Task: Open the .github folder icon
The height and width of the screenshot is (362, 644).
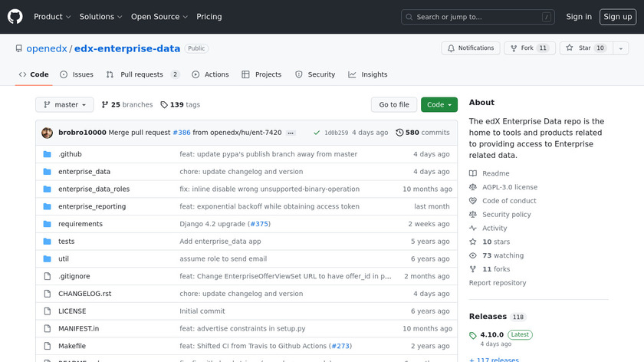Action: coord(47,154)
